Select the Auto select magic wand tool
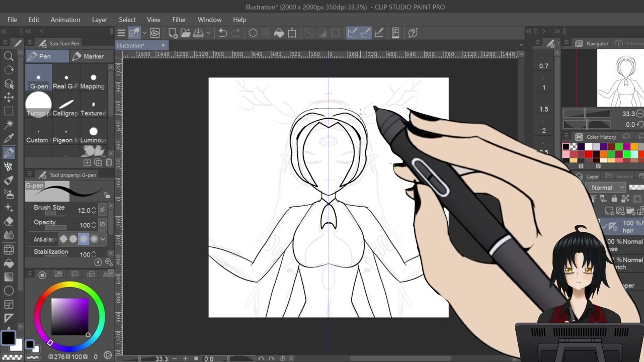 pos(9,125)
